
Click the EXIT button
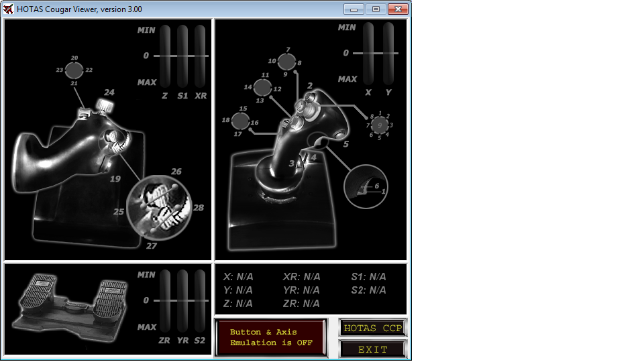(373, 349)
